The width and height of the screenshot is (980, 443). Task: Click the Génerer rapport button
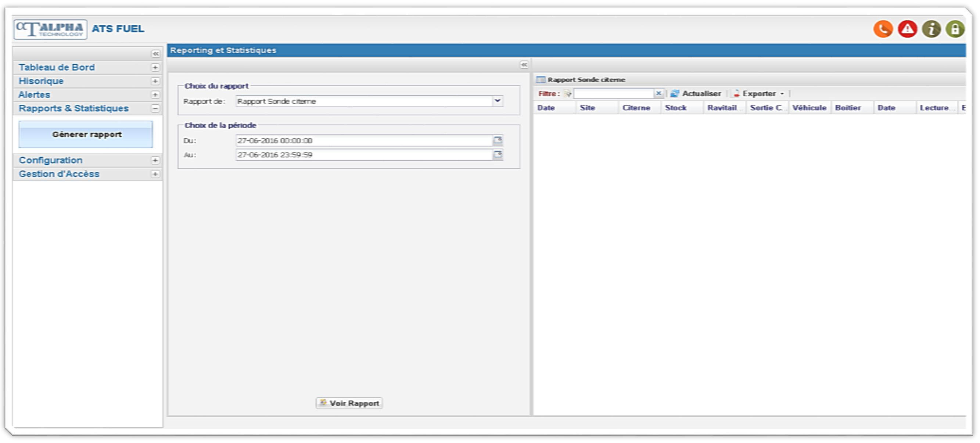(86, 134)
